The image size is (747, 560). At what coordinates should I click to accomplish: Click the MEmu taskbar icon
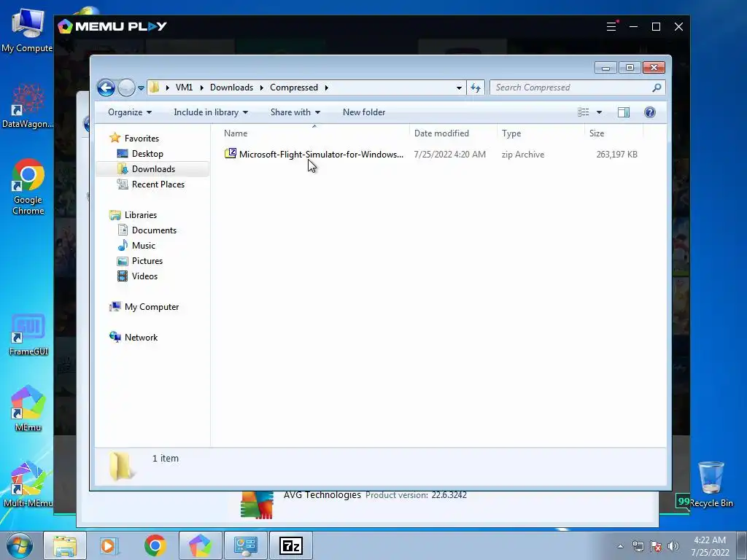200,545
